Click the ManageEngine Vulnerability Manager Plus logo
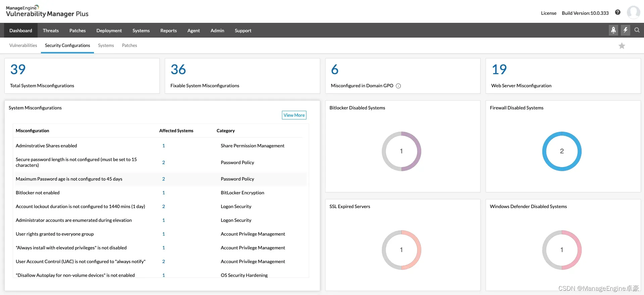The image size is (644, 295). coord(47,11)
